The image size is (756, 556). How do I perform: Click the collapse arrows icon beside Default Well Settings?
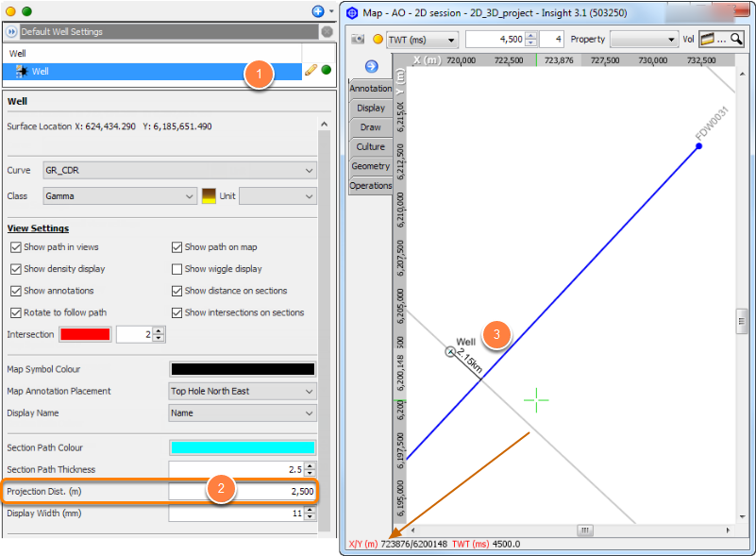(x=11, y=32)
